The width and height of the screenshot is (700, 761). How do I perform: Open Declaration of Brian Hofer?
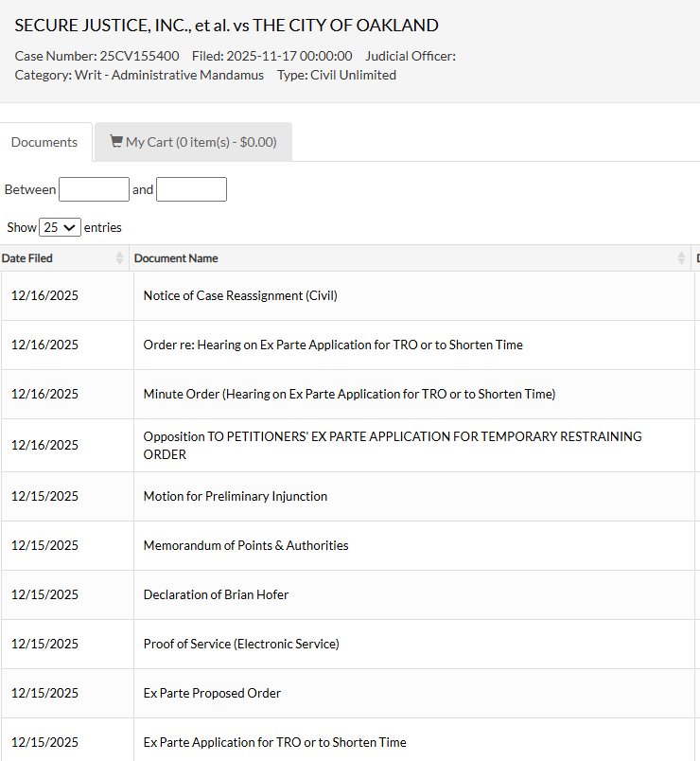216,594
